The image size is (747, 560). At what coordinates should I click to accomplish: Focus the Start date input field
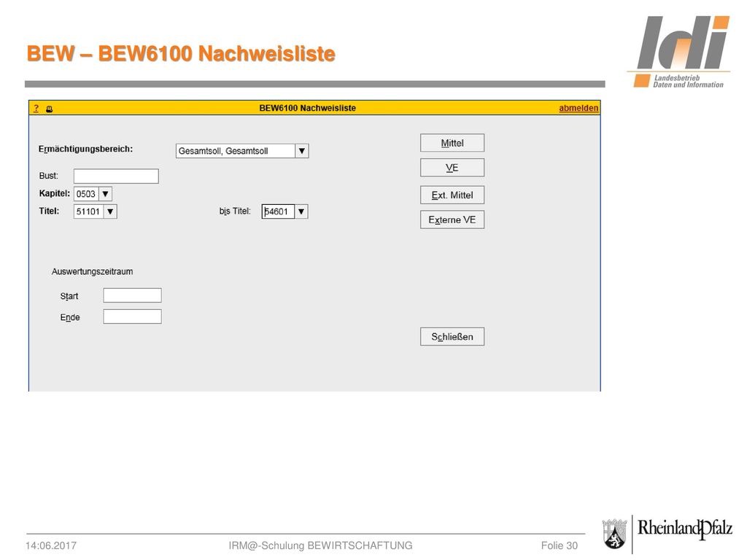133,295
